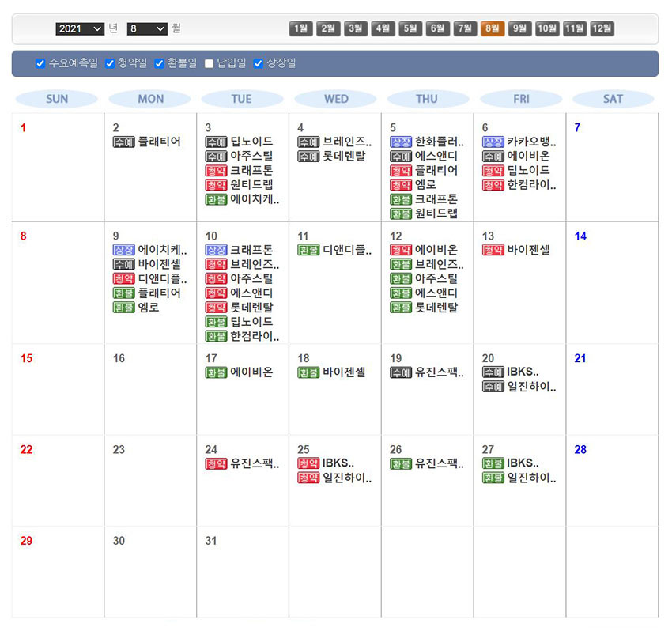Open 에이비온 entry on the 6th

coord(528,156)
